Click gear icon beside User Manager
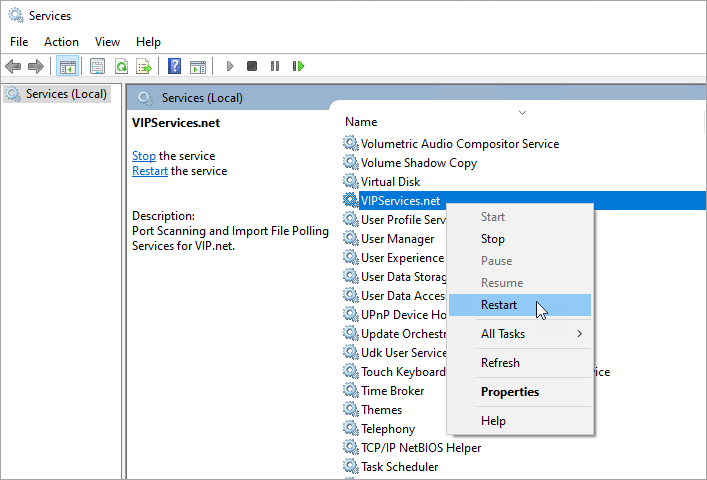Viewport: 707px width, 480px height. point(350,238)
